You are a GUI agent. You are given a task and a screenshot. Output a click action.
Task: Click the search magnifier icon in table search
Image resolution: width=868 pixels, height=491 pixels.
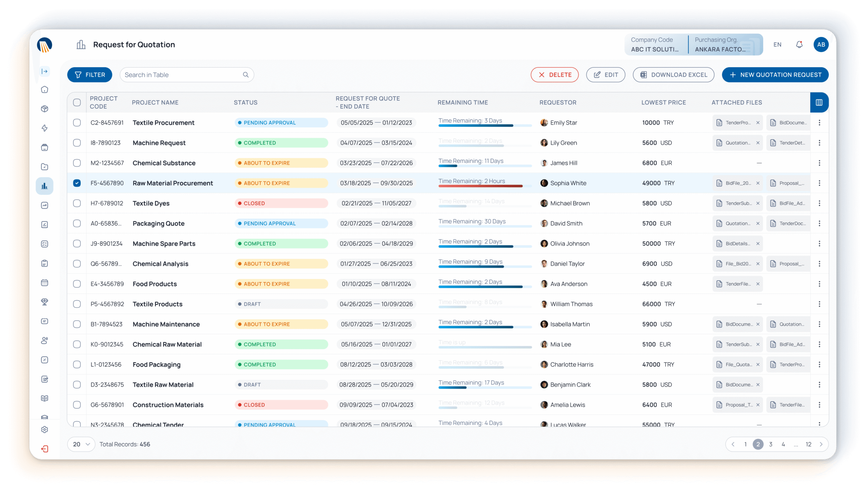tap(246, 75)
